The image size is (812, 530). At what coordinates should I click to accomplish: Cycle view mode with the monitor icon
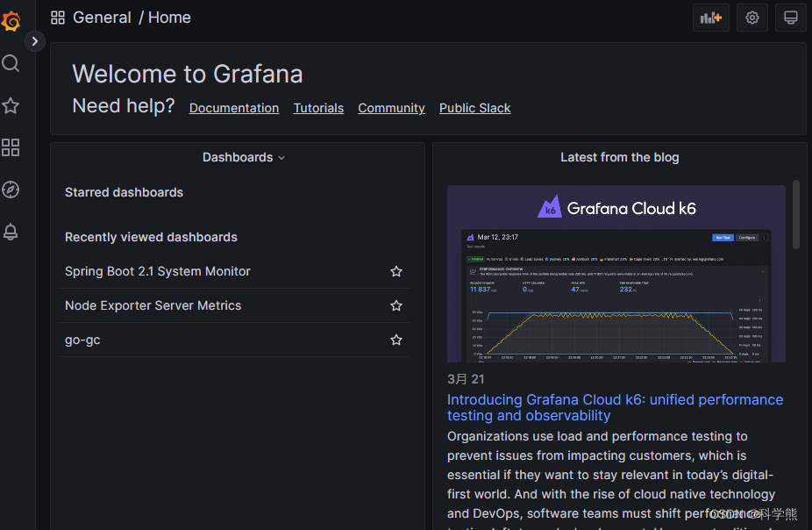pyautogui.click(x=790, y=18)
